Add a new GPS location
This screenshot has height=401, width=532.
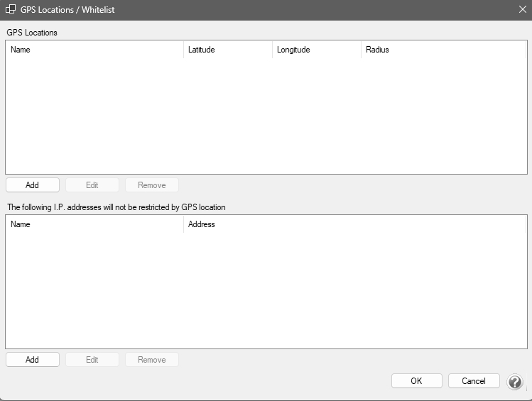(32, 185)
